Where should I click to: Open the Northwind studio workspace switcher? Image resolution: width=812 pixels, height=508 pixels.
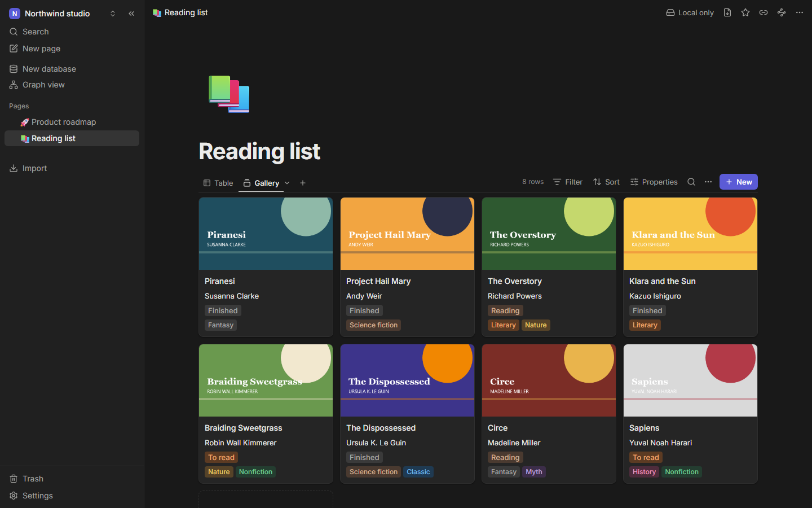[x=62, y=14]
